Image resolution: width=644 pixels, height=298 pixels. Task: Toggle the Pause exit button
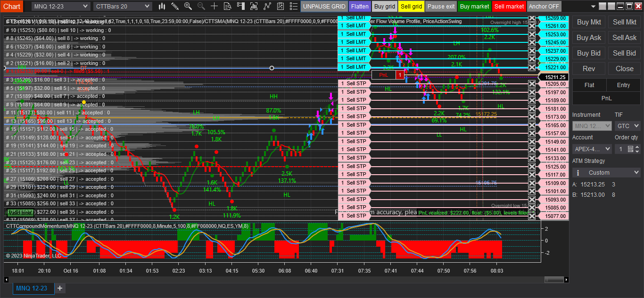pos(441,7)
